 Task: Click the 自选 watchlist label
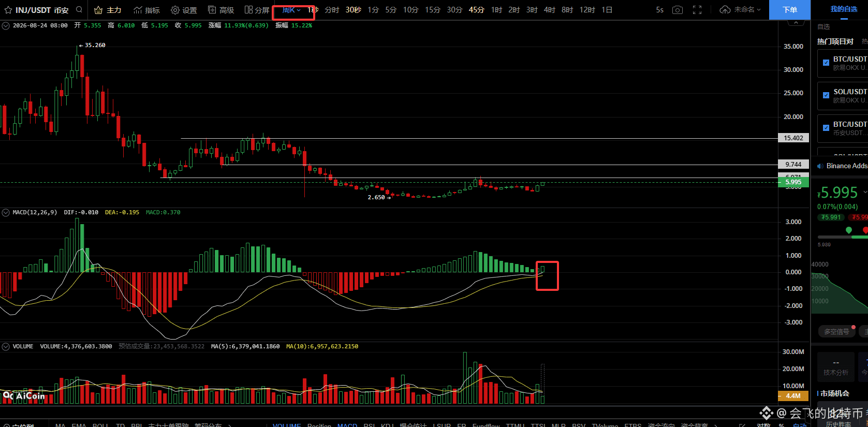tap(823, 26)
